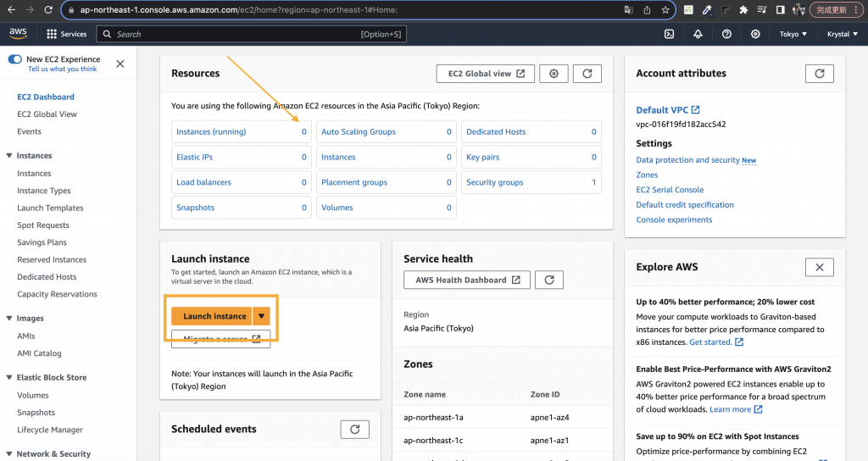The image size is (868, 461).
Task: Open Tokyo region selector
Action: click(793, 34)
